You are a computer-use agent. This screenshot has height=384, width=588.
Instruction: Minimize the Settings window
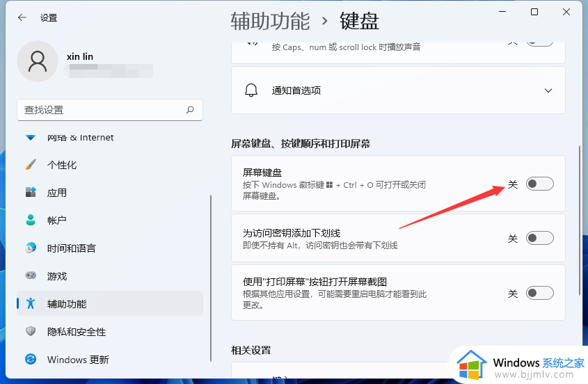(x=502, y=12)
